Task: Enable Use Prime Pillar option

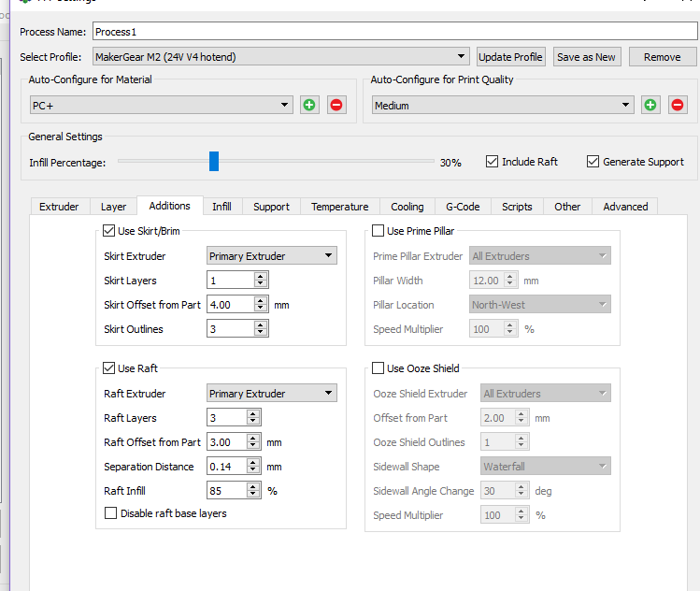Action: click(x=379, y=231)
